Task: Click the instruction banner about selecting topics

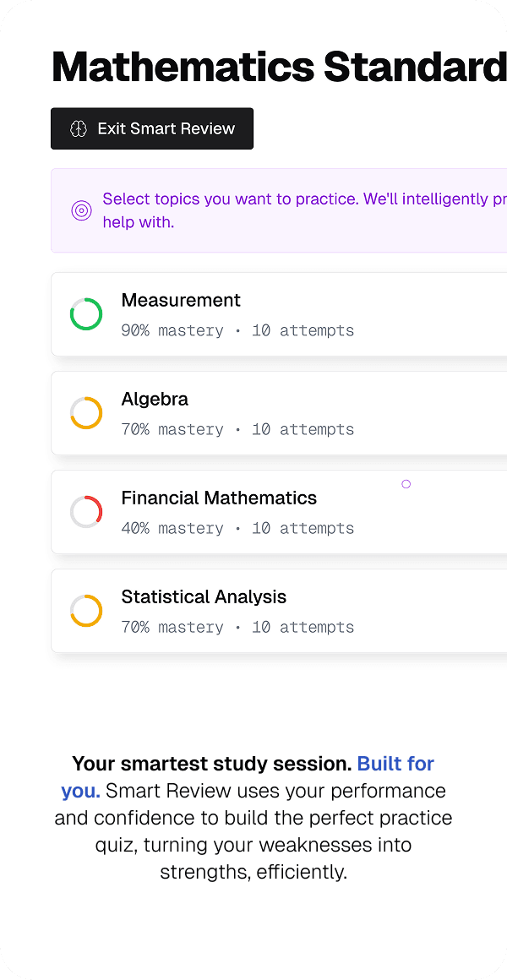Action: point(279,210)
